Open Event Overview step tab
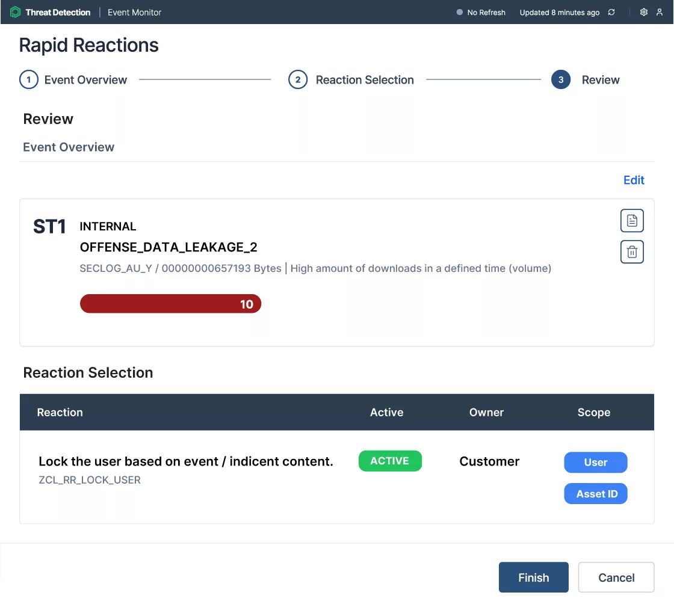This screenshot has height=616, width=674. pos(85,80)
